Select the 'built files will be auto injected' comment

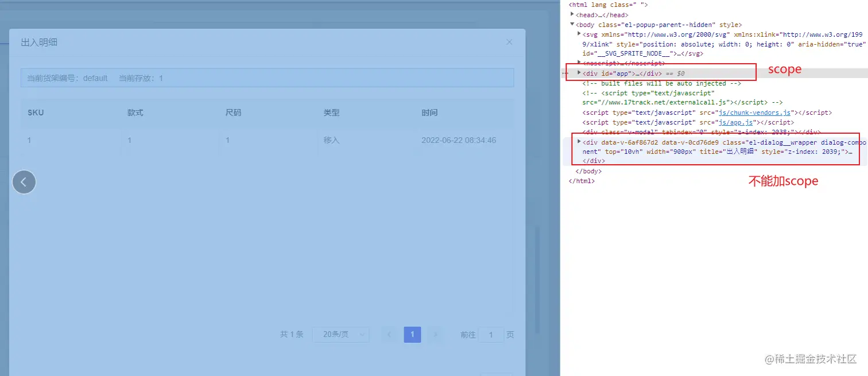[x=661, y=83]
